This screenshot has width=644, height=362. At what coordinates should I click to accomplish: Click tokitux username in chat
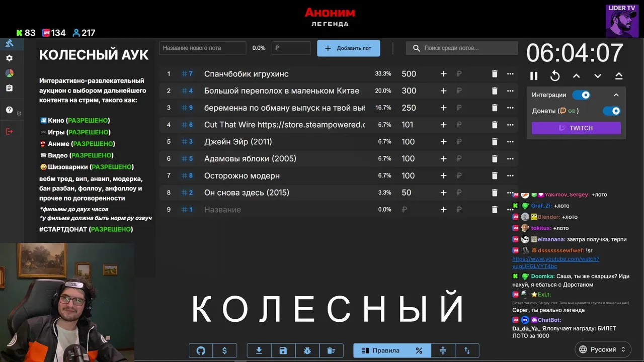[x=541, y=228]
